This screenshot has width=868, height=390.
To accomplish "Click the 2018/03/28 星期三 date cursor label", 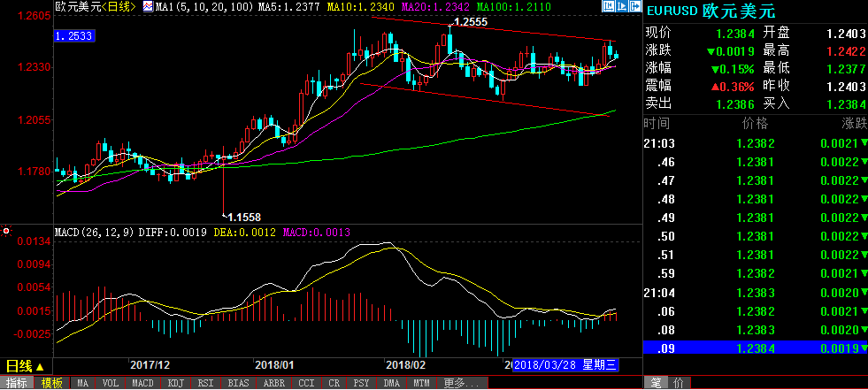I will tap(565, 365).
